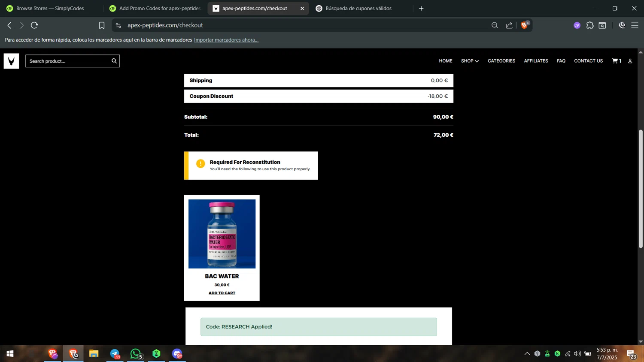Open AFFILIATES page
The image size is (644, 362).
click(x=536, y=61)
